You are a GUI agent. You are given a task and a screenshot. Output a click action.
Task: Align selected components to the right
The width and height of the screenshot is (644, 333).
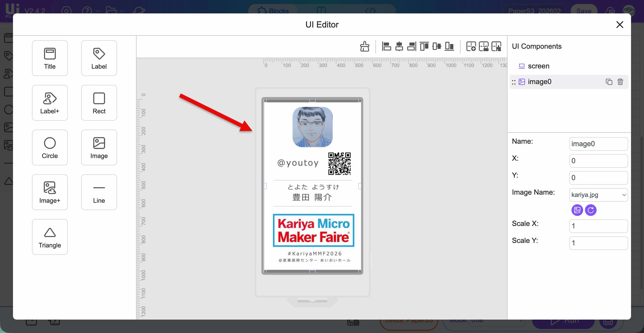coord(412,46)
